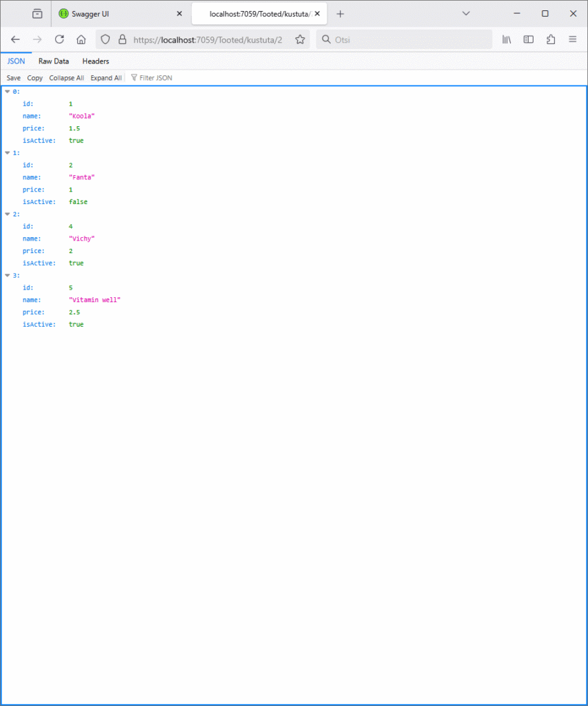The image size is (588, 706).
Task: Open the Firefox home page
Action: point(81,39)
